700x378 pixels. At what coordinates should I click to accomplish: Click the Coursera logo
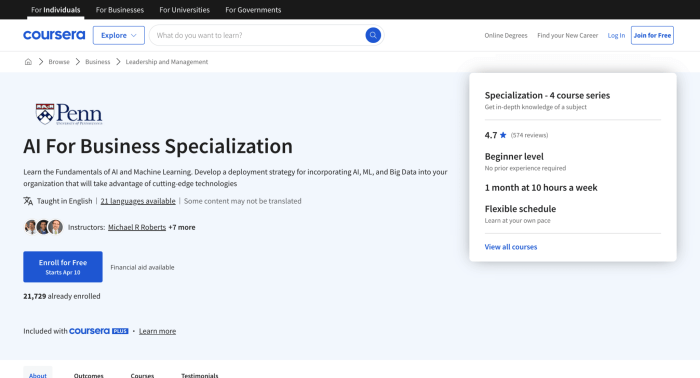54,35
